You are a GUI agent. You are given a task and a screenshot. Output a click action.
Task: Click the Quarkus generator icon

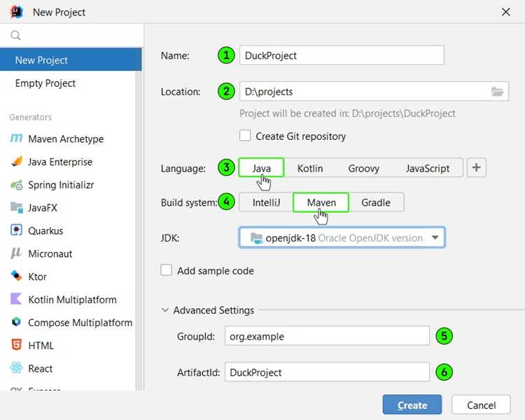(16, 230)
